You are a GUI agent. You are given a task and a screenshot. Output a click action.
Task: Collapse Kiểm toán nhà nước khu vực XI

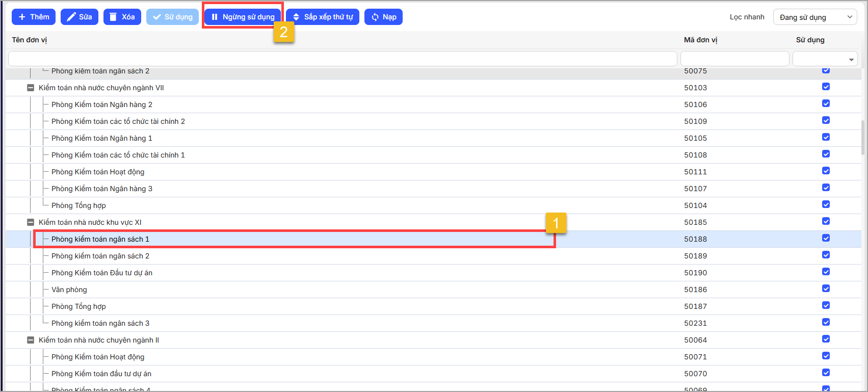[x=31, y=222]
